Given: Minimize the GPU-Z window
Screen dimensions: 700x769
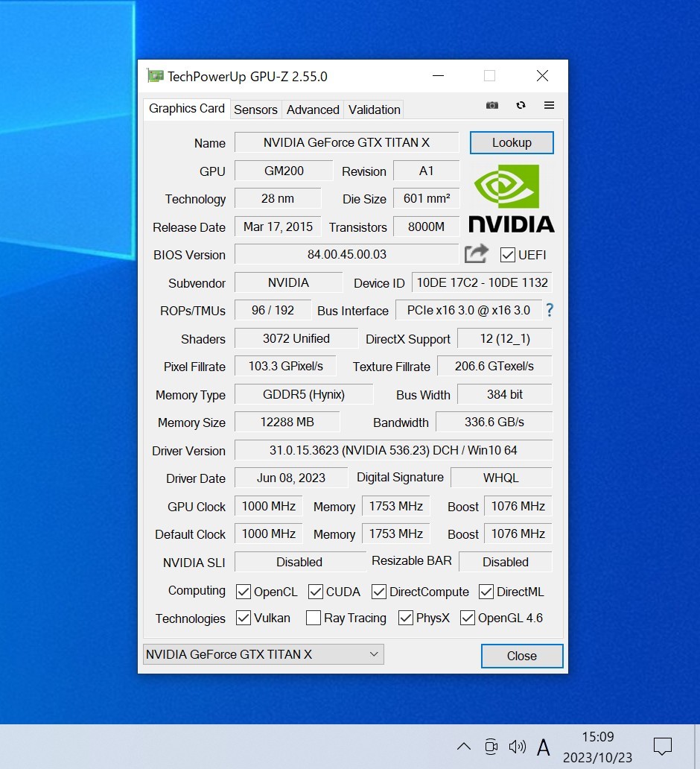Looking at the screenshot, I should click(438, 76).
